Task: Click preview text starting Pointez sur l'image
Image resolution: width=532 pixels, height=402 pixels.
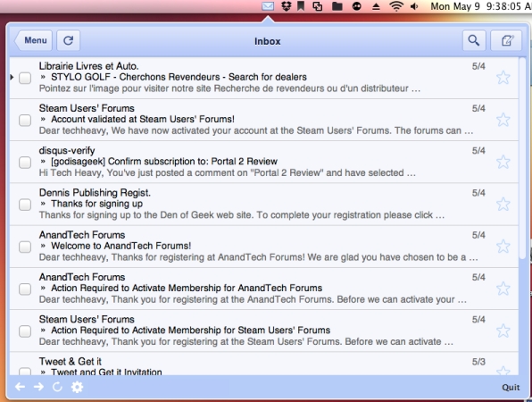Action: [x=229, y=88]
